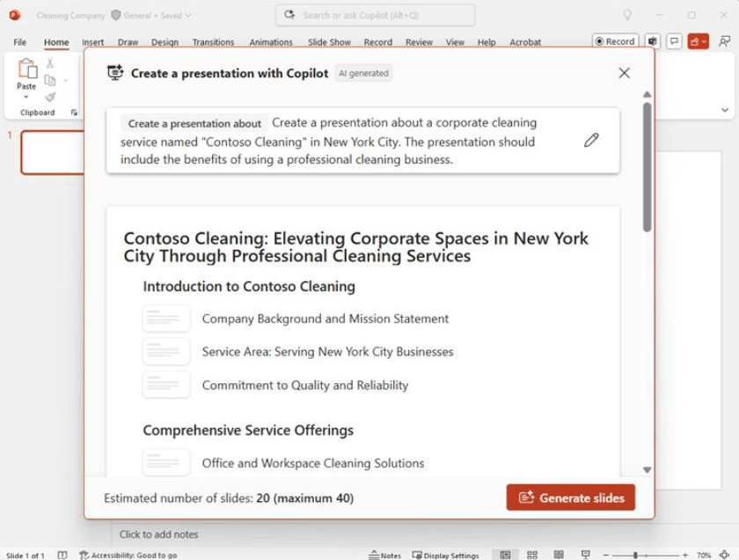Screen dimensions: 739x560
Task: Click the lightbulb icon in title bar
Action: coord(627,15)
